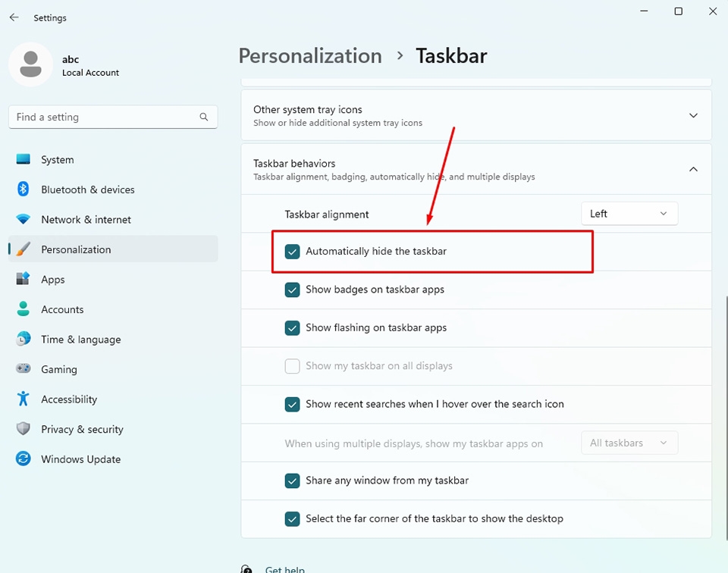728x573 pixels.
Task: Click the Gaming controller icon
Action: pyautogui.click(x=24, y=369)
